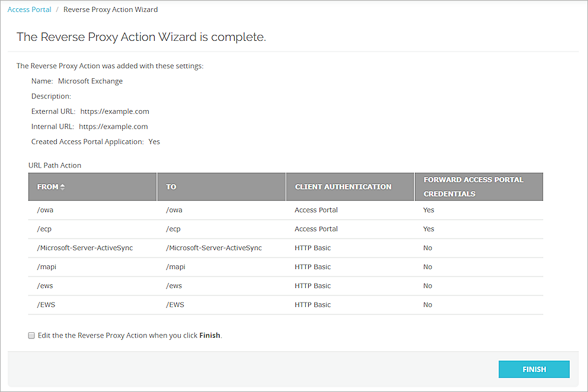Open the Access Portal breadcrumb link

point(29,9)
